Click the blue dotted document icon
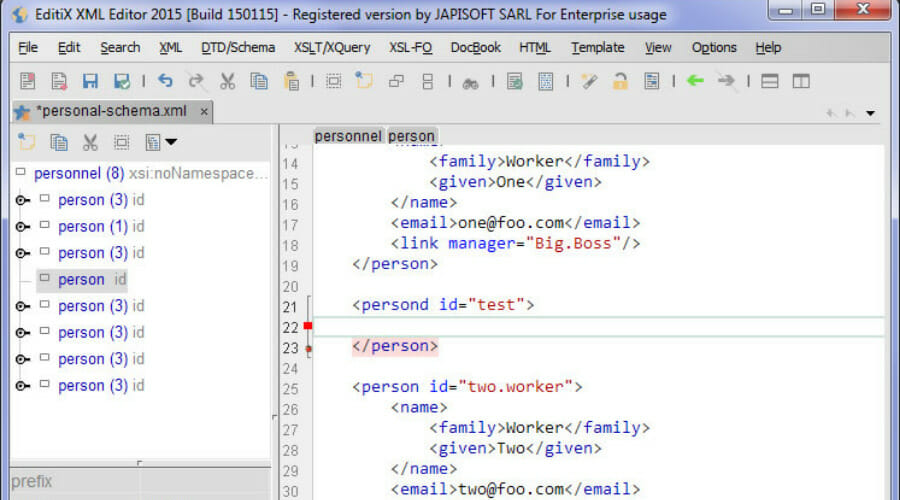 (545, 81)
